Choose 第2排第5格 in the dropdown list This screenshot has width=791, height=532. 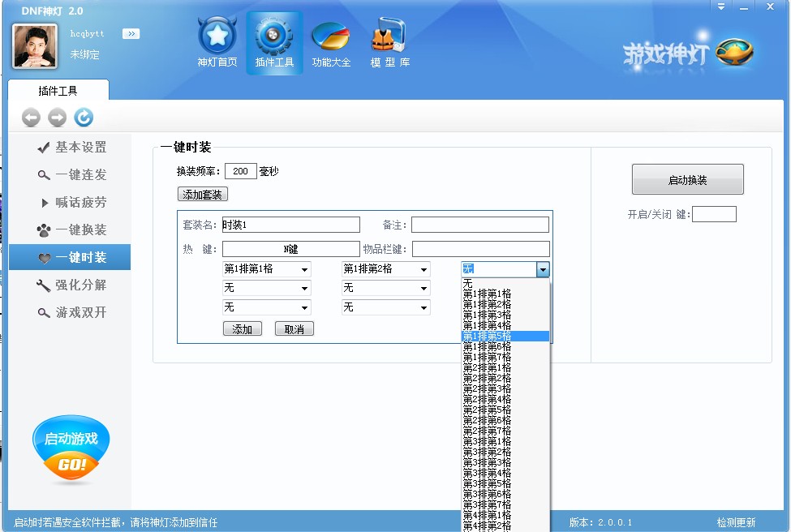[x=505, y=410]
